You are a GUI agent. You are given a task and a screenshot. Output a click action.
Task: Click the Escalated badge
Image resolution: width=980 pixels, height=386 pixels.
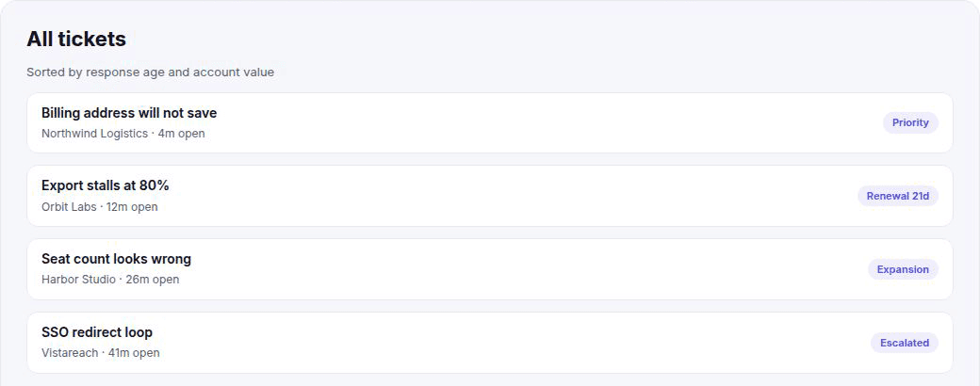[x=905, y=343]
